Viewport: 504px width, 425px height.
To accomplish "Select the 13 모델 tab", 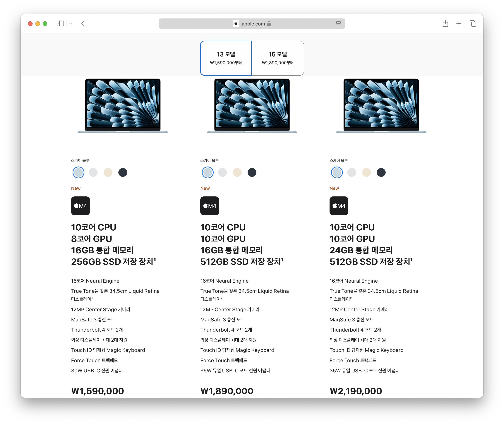I will [x=226, y=58].
